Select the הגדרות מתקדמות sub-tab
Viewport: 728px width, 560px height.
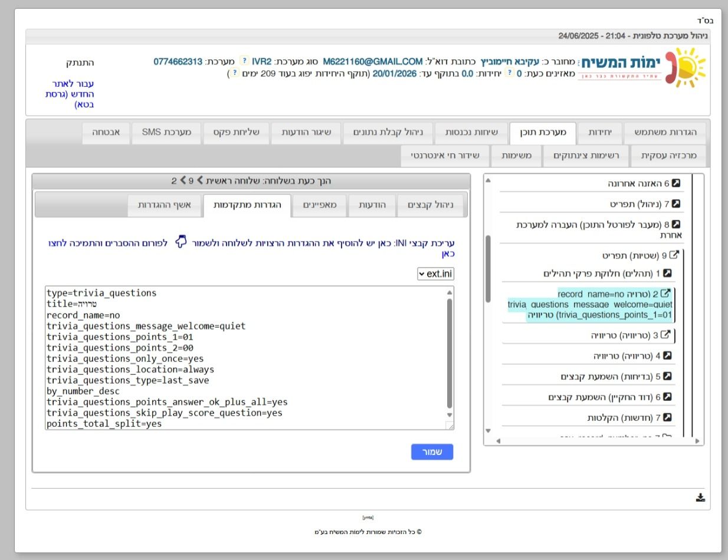click(247, 205)
